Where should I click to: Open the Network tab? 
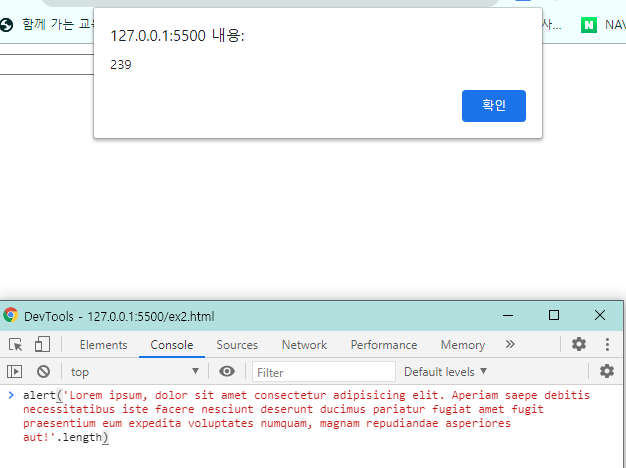304,345
